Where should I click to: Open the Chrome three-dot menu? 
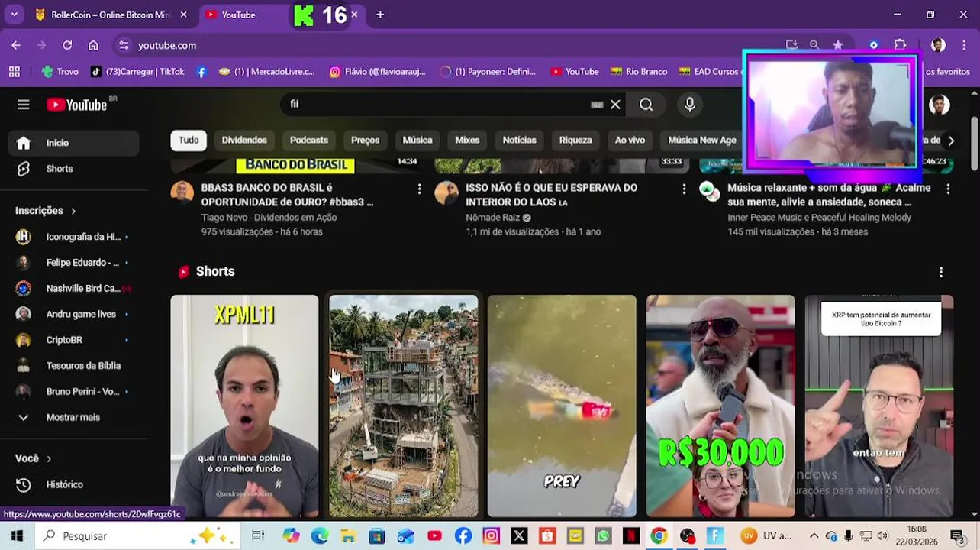click(x=964, y=45)
